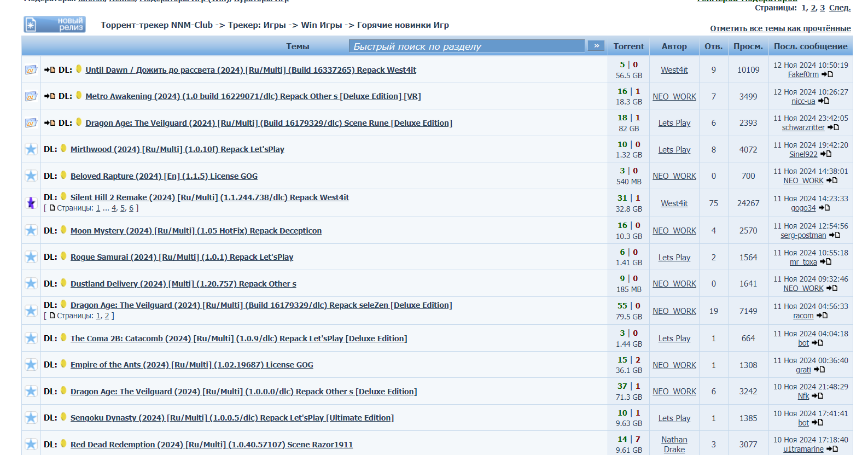This screenshot has height=455, width=868.
Task: Click last-post icon next to racom
Action: point(822,316)
